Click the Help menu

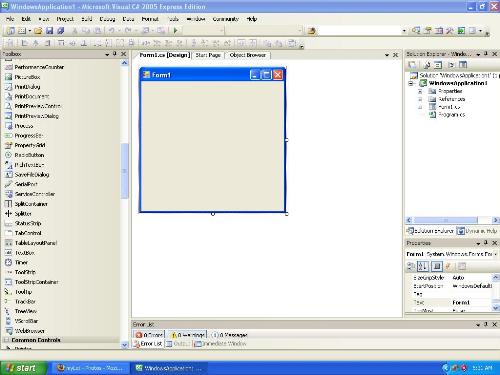(x=252, y=19)
